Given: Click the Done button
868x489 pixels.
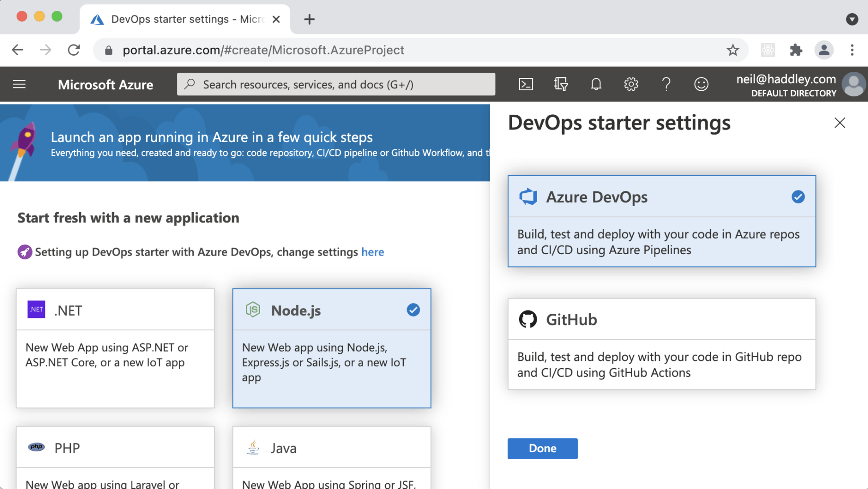Looking at the screenshot, I should coord(542,448).
